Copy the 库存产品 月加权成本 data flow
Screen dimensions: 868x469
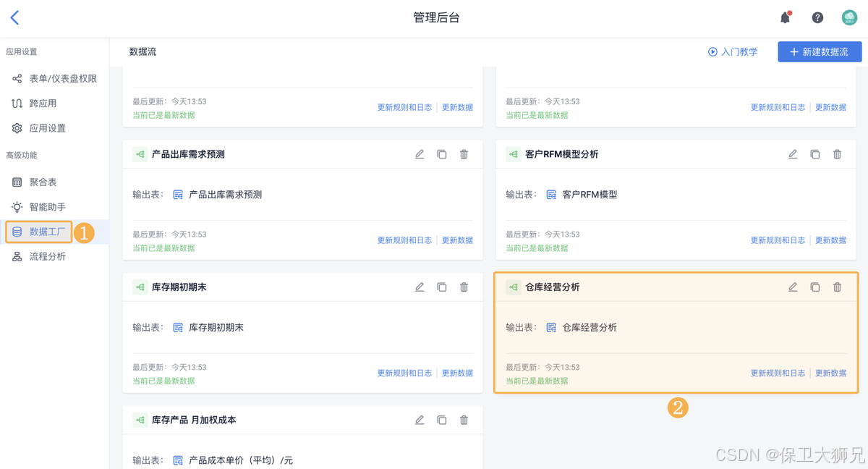click(x=442, y=420)
